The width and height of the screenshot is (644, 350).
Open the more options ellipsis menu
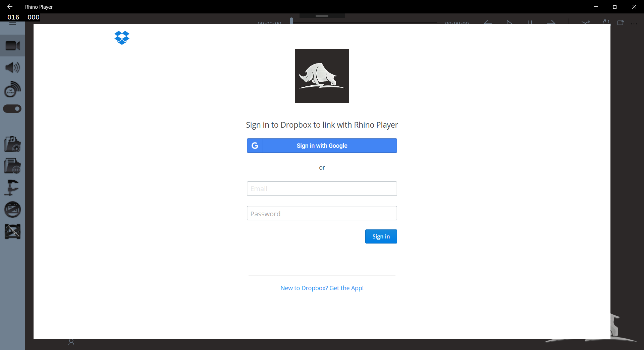(634, 23)
